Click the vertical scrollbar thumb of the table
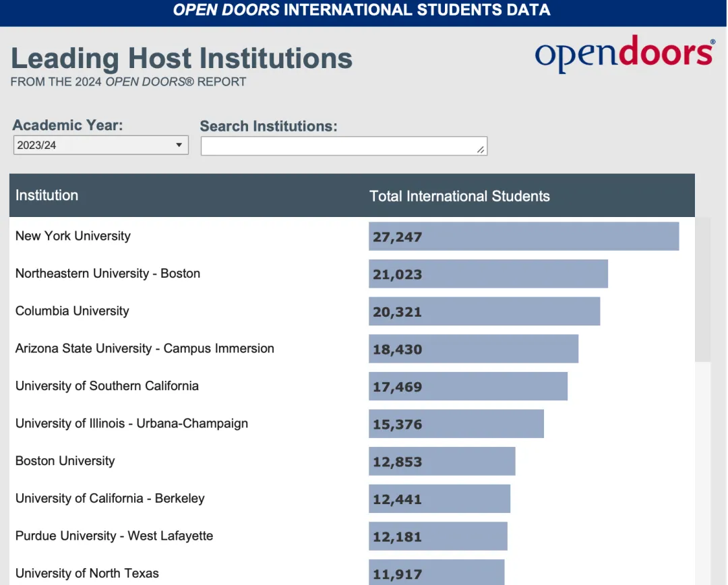The image size is (728, 585). click(702, 290)
